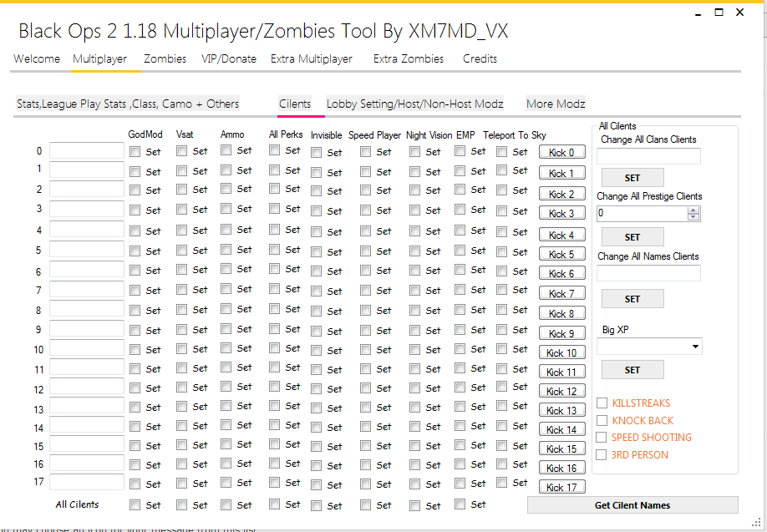Toggle All Perks checkbox for client 7

(274, 289)
